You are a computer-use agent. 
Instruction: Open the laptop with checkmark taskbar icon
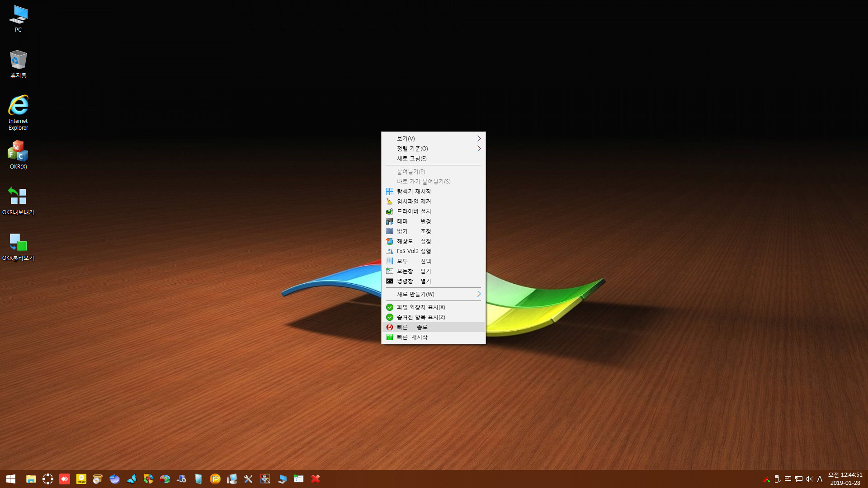click(x=282, y=479)
